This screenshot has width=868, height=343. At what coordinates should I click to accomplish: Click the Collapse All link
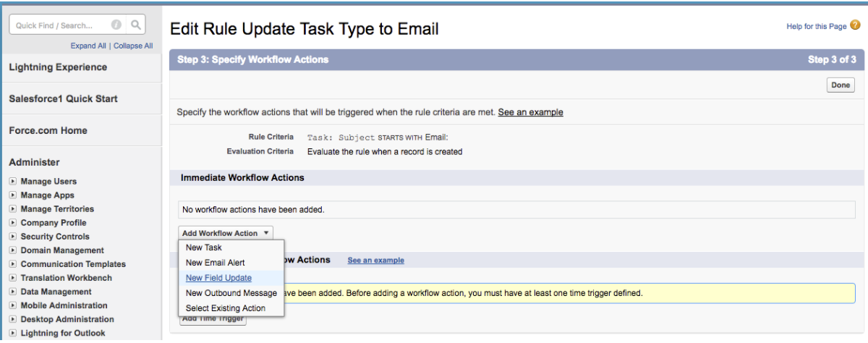pos(133,46)
